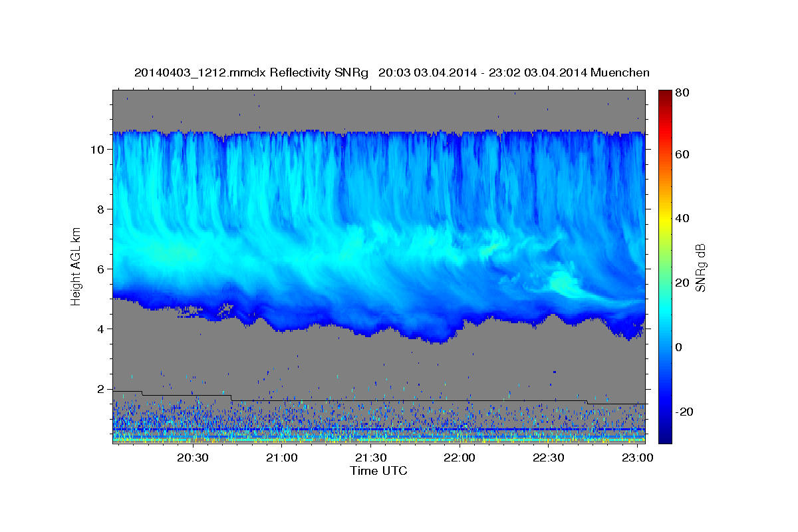Image resolution: width=798 pixels, height=532 pixels.
Task: Click the 20:30 time tick label
Action: 193,458
